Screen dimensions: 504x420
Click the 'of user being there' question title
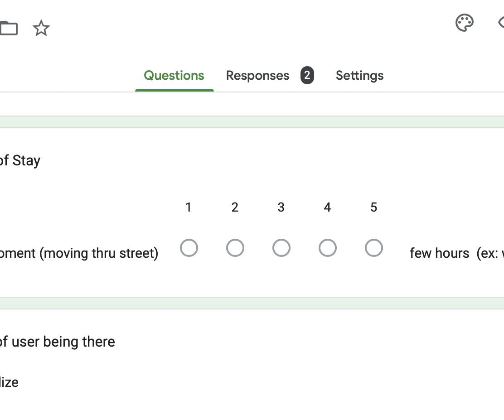tap(57, 342)
